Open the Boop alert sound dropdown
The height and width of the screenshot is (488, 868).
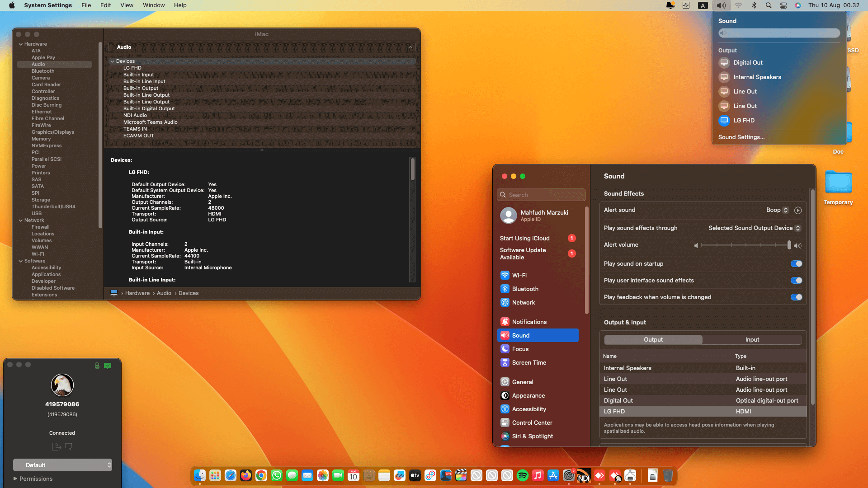point(777,210)
